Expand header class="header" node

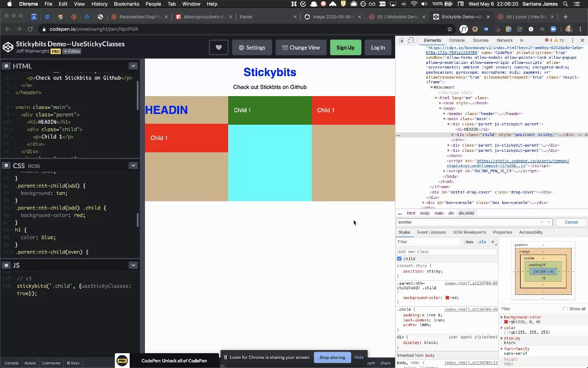tap(445, 113)
